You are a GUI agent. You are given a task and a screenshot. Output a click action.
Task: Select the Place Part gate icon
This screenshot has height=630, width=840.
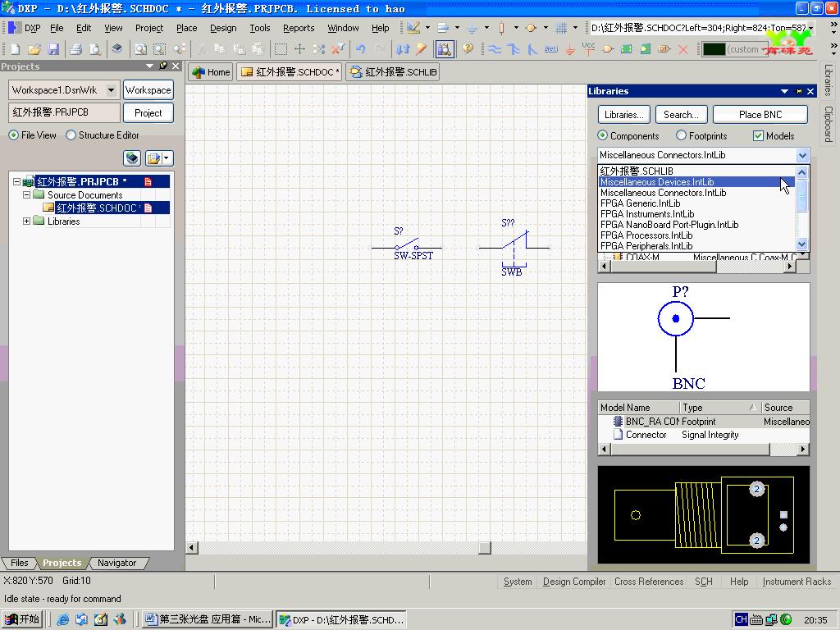(x=608, y=49)
